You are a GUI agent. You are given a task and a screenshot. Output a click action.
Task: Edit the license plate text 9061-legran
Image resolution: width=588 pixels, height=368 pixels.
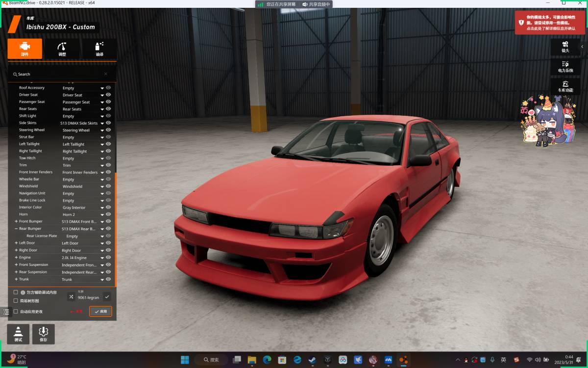coord(88,297)
